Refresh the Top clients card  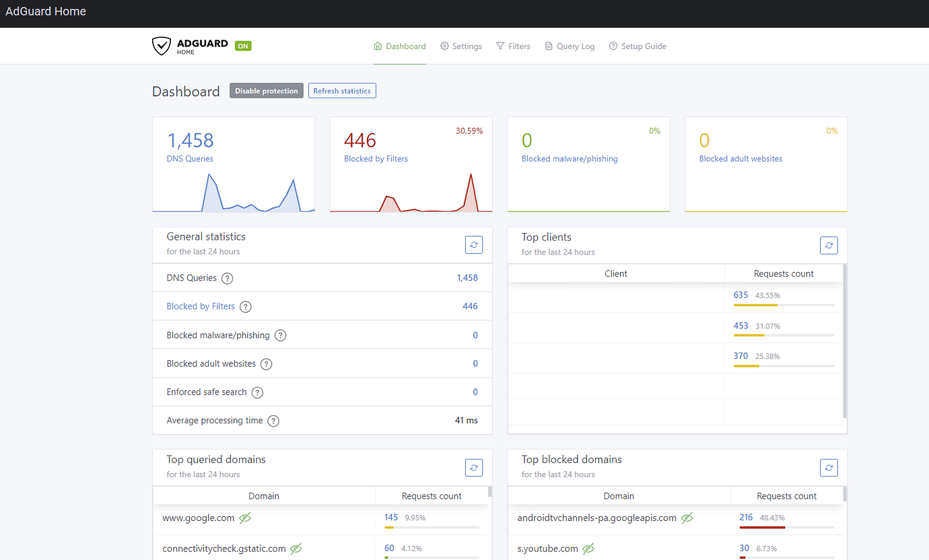click(829, 245)
